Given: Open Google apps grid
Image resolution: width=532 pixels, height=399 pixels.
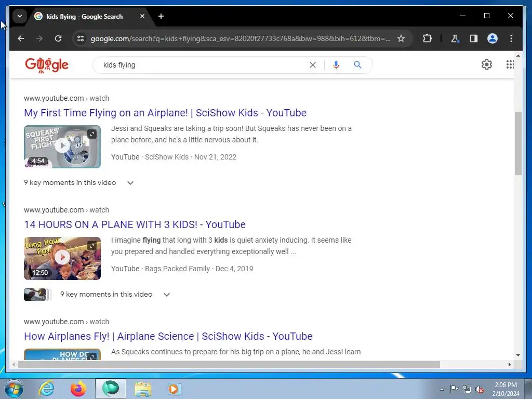Looking at the screenshot, I should (x=510, y=64).
